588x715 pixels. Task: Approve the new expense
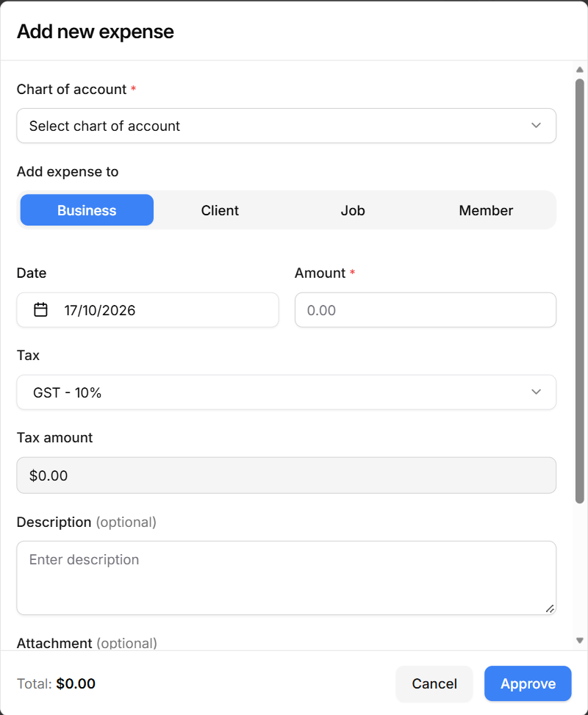tap(528, 683)
